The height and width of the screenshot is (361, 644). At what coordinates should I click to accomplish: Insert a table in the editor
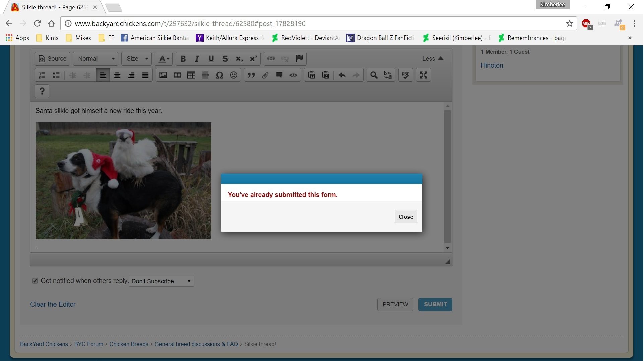[x=191, y=75]
